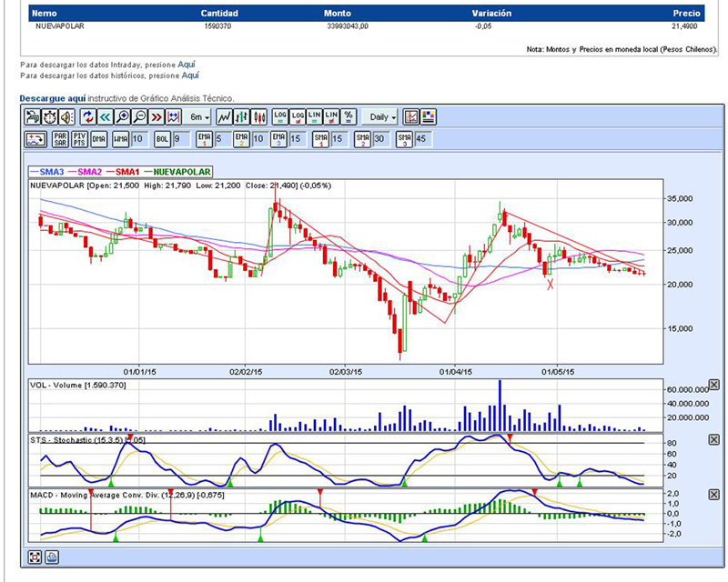Switch to OHLC bar chart style
728x582 pixels.
click(x=241, y=117)
